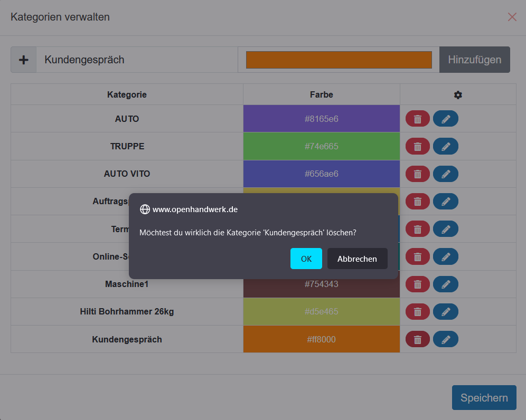Confirm deletion with OK button
This screenshot has width=526, height=420.
coord(306,259)
